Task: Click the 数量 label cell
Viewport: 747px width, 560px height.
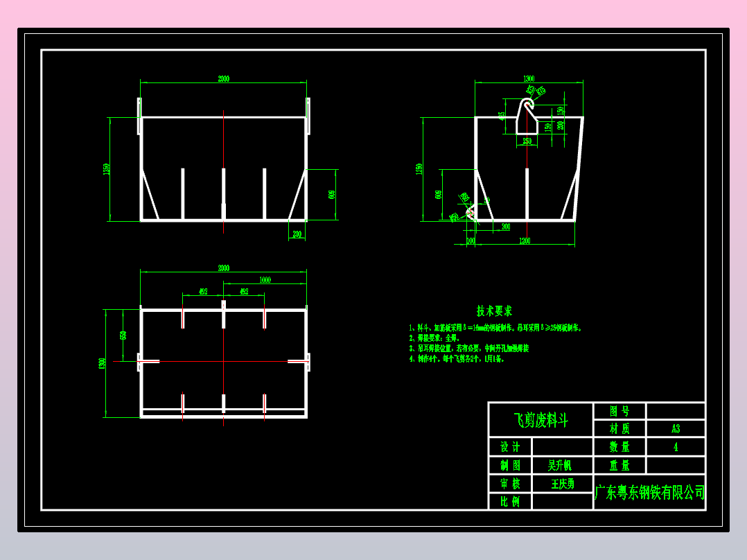Action: (619, 446)
